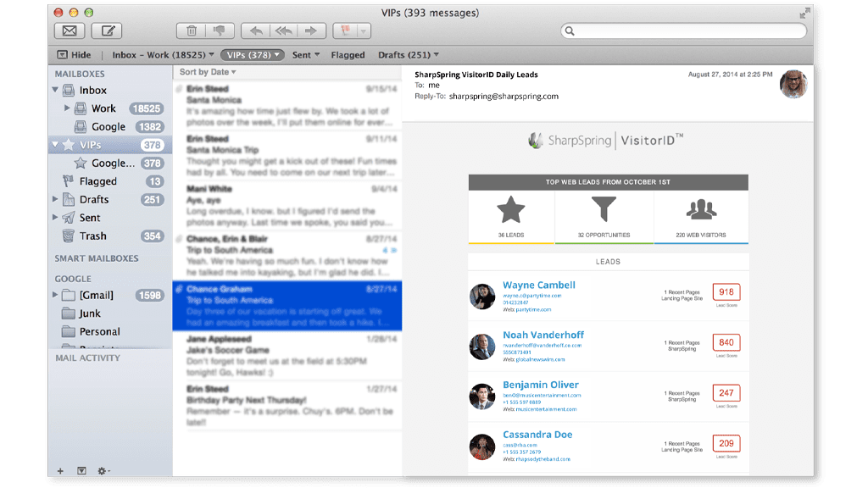Viewport: 868px width, 488px height.
Task: Open Jane Appleseed Jake's Soccer Game message
Action: pyautogui.click(x=287, y=356)
